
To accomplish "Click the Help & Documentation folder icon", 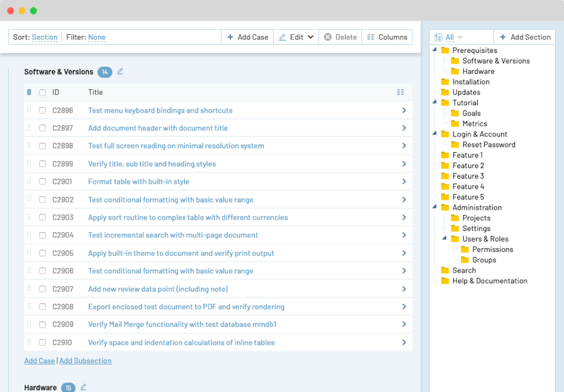I will click(x=444, y=281).
